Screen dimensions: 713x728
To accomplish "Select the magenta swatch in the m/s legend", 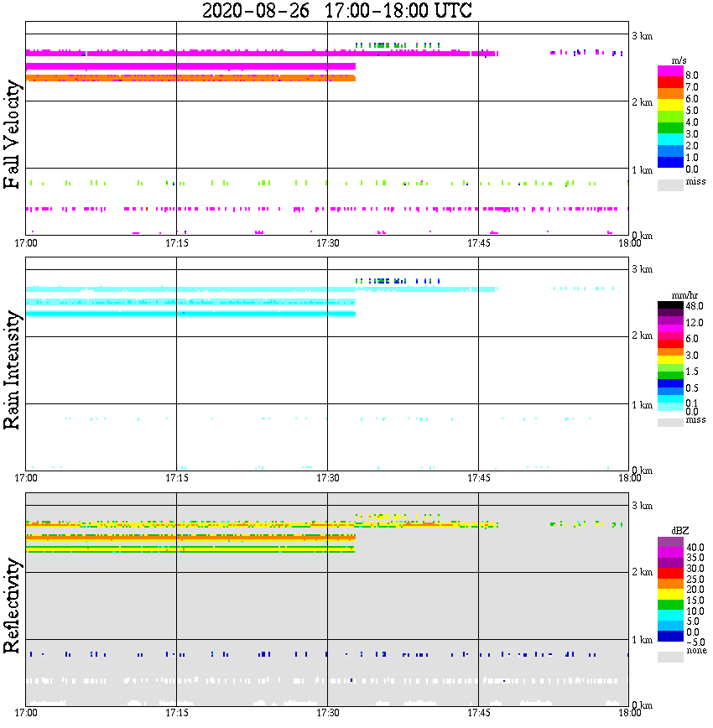I will (x=670, y=71).
